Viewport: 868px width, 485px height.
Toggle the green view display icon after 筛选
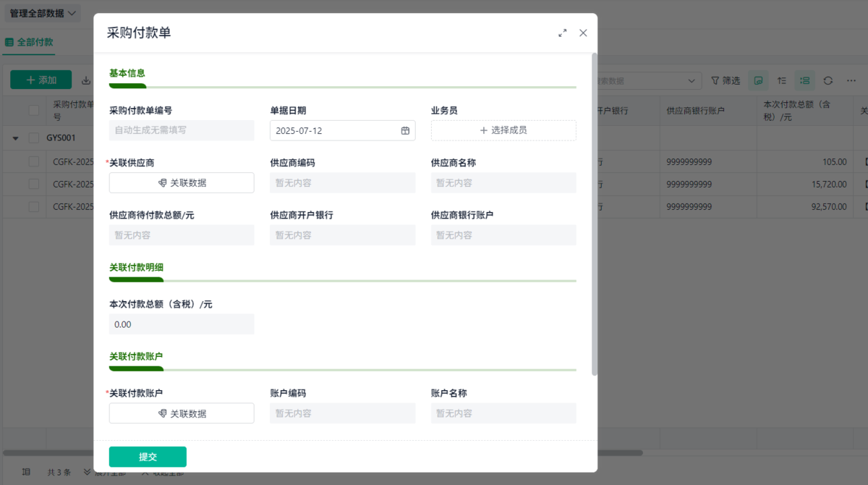pyautogui.click(x=758, y=80)
